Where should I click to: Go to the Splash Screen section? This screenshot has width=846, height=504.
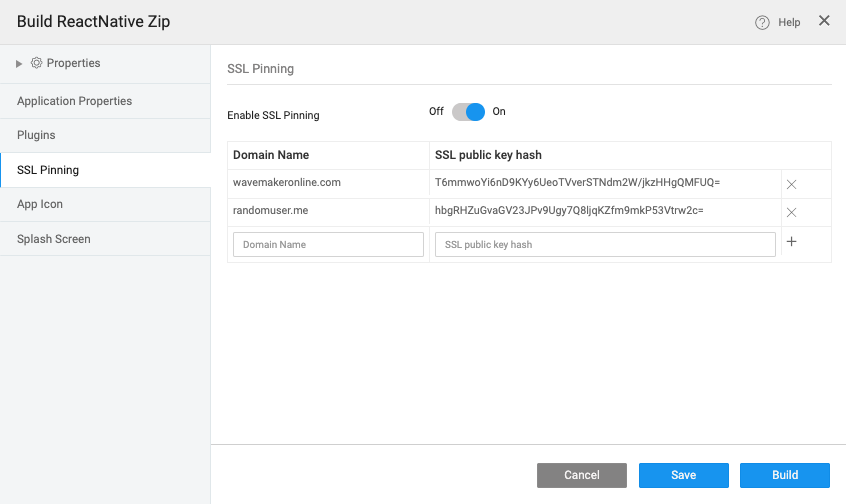[53, 239]
